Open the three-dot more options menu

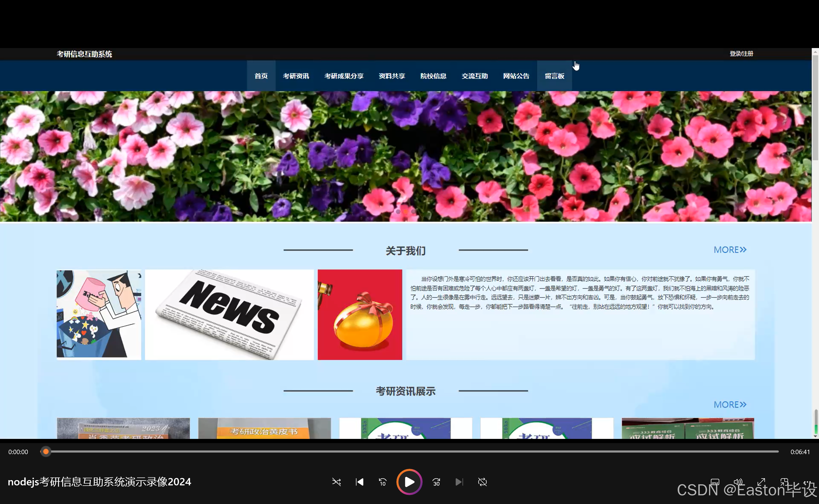807,482
